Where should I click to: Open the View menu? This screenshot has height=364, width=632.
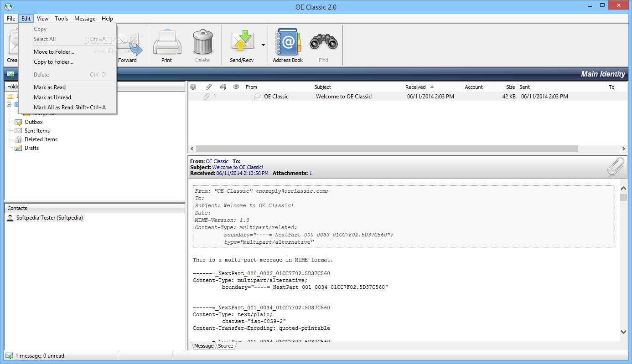point(43,19)
